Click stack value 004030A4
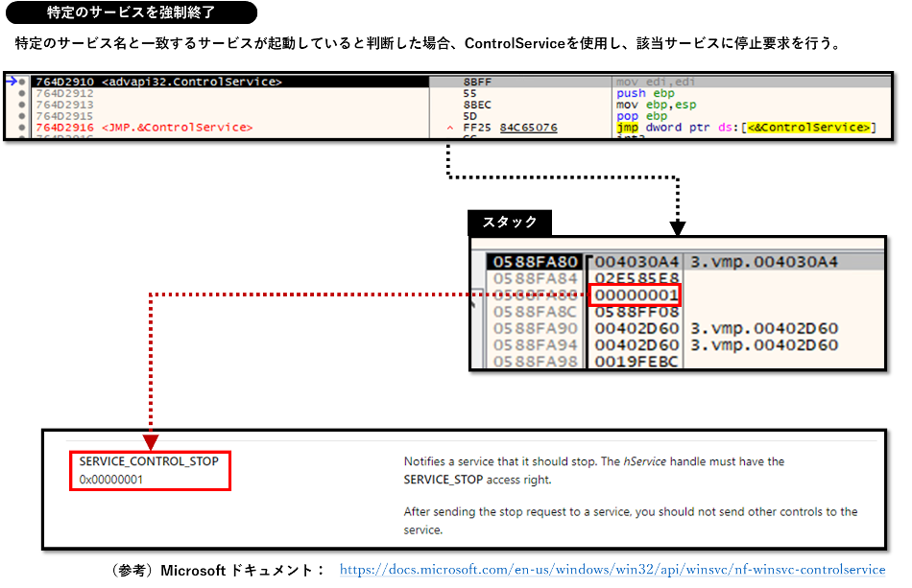 tap(636, 262)
